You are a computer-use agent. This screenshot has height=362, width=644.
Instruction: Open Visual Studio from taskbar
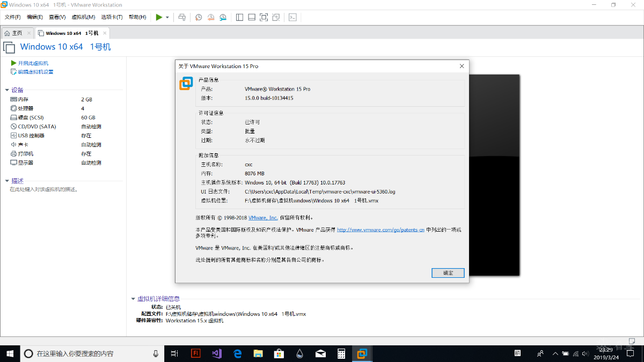pyautogui.click(x=217, y=353)
